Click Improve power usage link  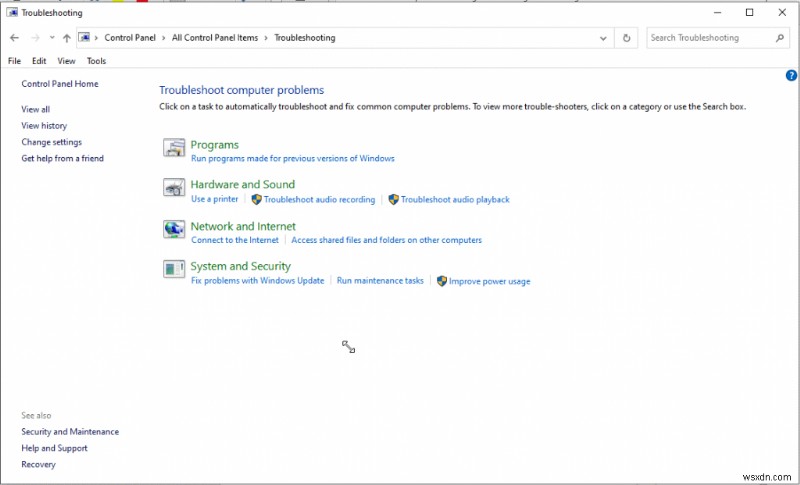pos(489,281)
